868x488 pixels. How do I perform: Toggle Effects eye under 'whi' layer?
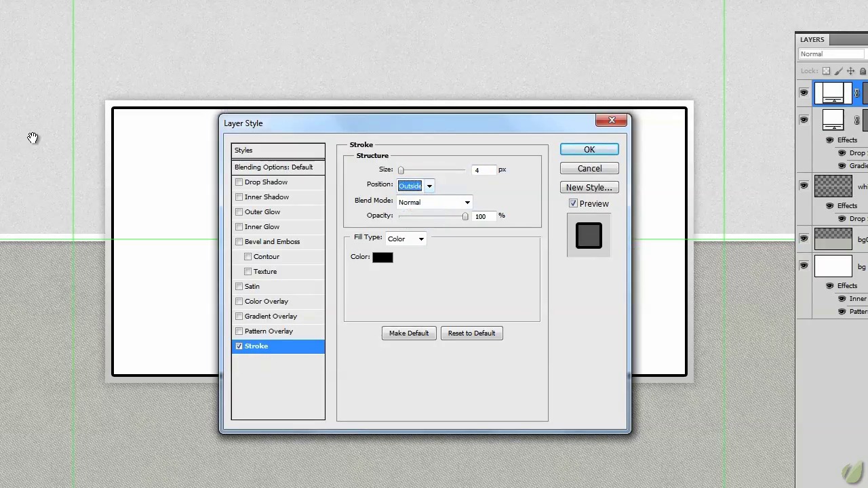(829, 205)
